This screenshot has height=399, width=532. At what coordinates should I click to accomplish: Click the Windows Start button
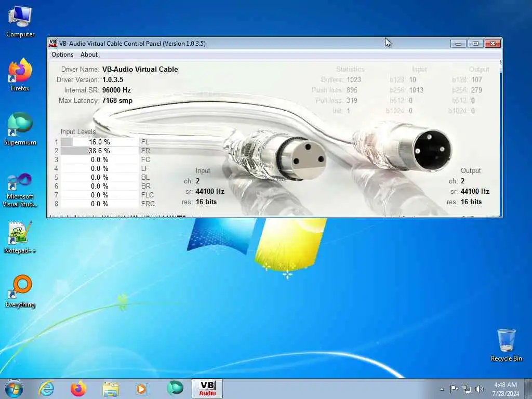tap(14, 389)
